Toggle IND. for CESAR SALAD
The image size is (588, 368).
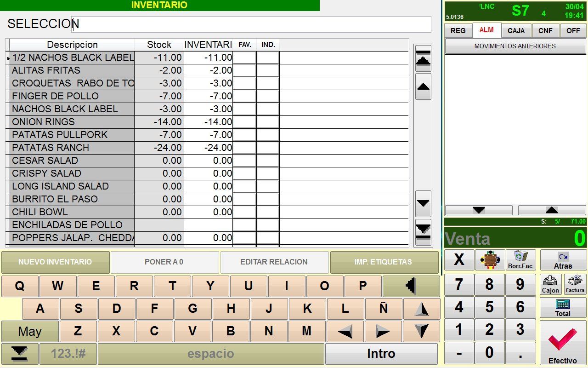(x=268, y=161)
